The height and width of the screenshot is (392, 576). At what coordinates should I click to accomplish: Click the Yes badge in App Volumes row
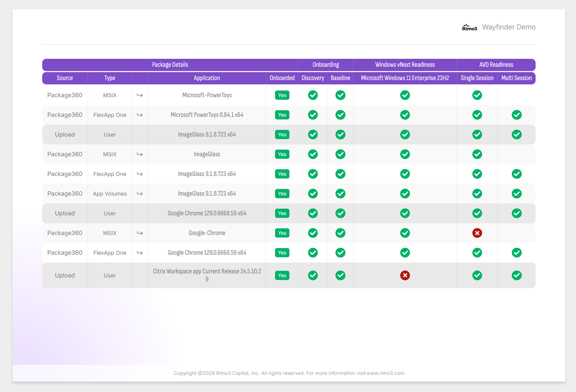pos(282,194)
